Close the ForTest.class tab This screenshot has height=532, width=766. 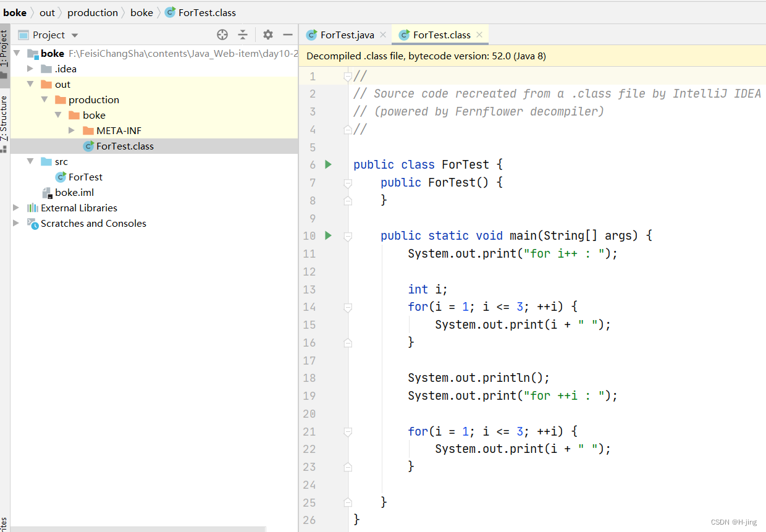(479, 35)
